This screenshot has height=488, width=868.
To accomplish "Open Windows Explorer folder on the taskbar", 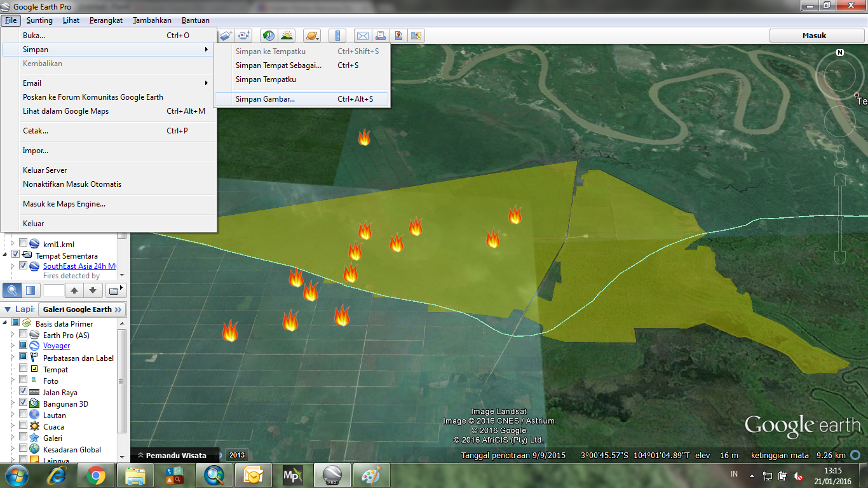I will [x=135, y=475].
